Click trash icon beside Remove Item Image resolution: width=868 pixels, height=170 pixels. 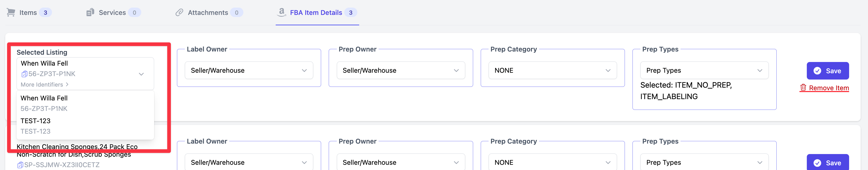tap(803, 88)
